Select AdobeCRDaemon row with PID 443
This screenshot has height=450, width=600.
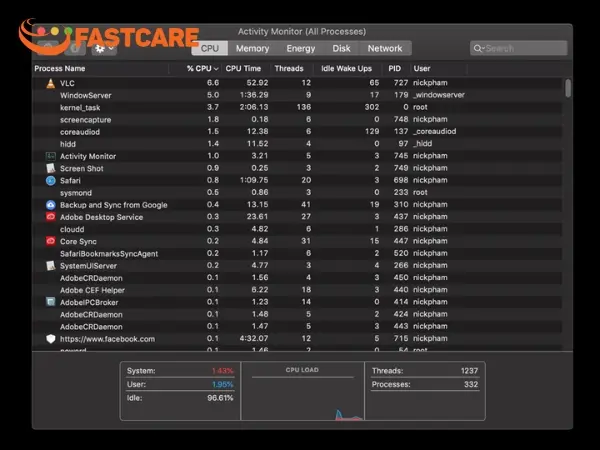(x=298, y=326)
